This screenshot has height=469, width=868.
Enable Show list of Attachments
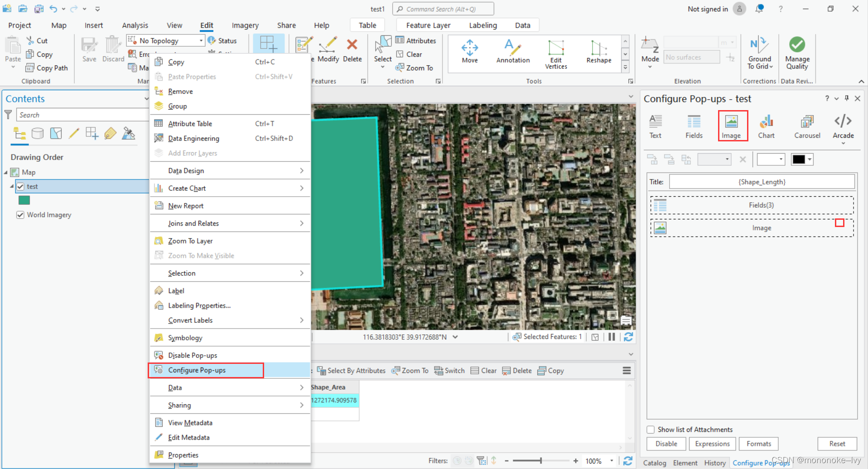click(x=651, y=430)
